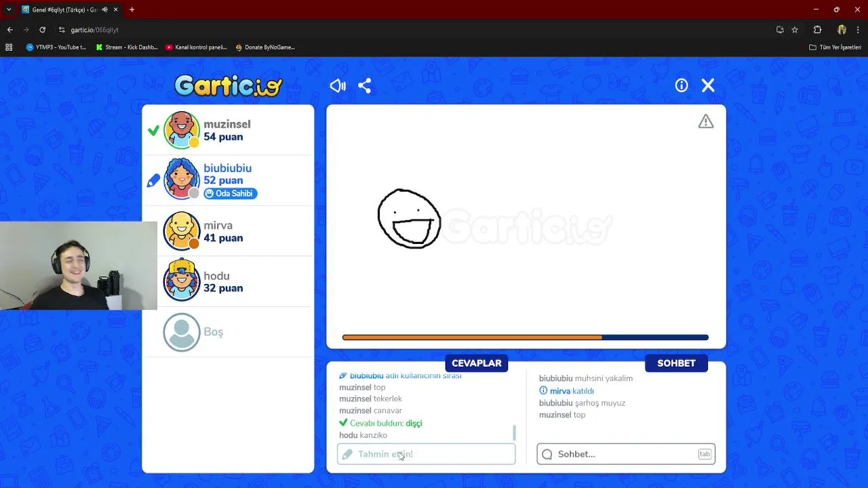Image resolution: width=868 pixels, height=488 pixels.
Task: Click 'biubiubiu şarhoş muyuz' chat message
Action: click(x=582, y=403)
